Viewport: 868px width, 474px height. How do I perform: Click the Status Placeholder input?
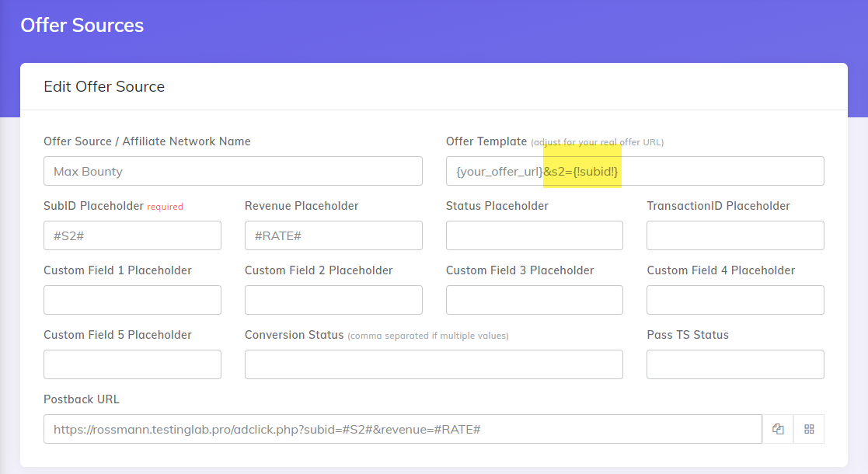point(534,235)
